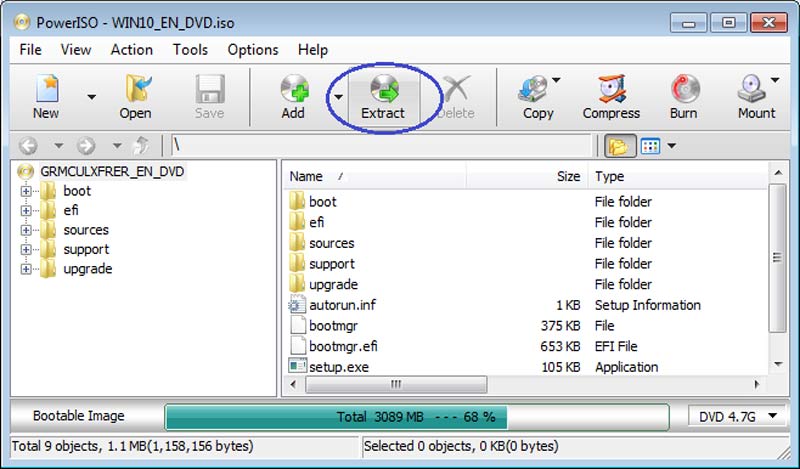Go forward with the Forward navigation arrow
The width and height of the screenshot is (800, 469).
pos(86,146)
